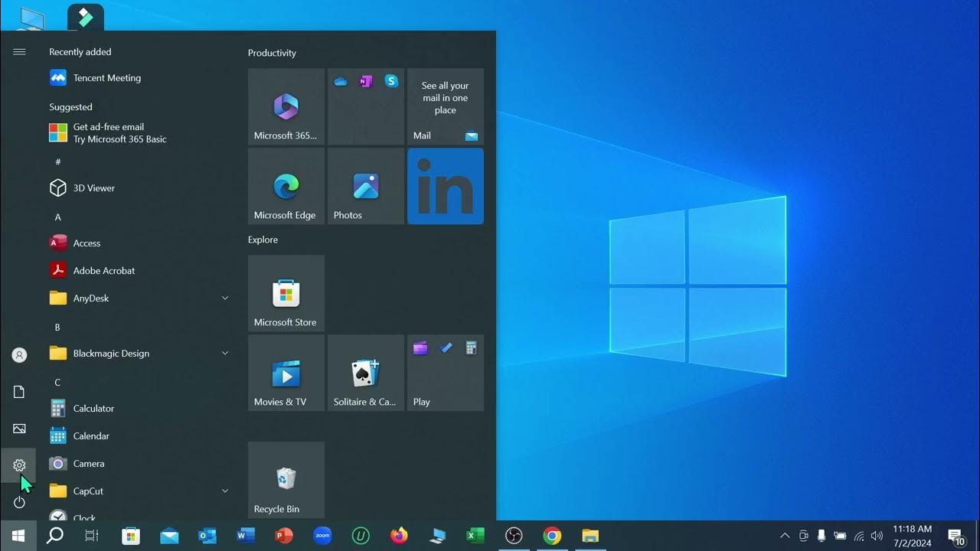Screen dimensions: 980x551
Task: Click the # section header
Action: pyautogui.click(x=57, y=162)
